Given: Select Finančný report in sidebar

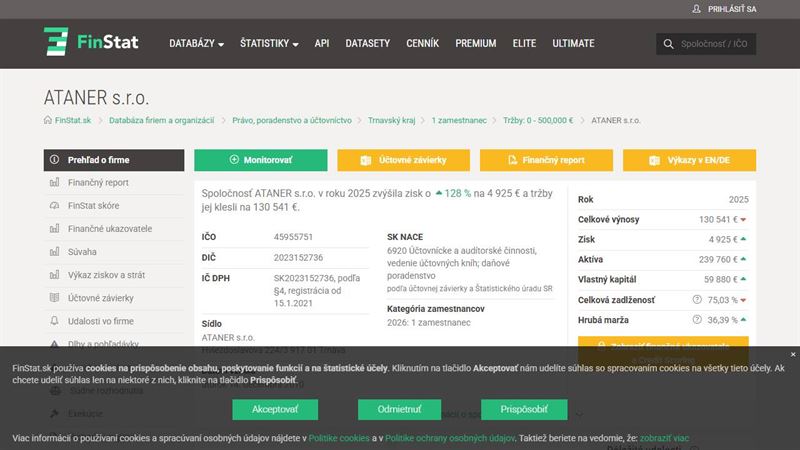Looking at the screenshot, I should [114, 183].
